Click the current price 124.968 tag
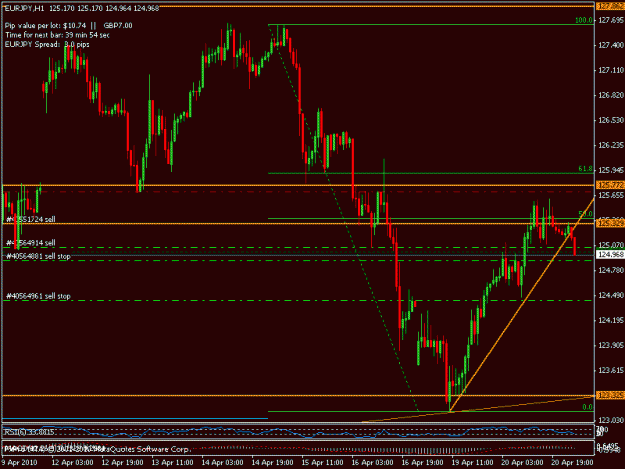This screenshot has width=625, height=469. click(x=610, y=254)
